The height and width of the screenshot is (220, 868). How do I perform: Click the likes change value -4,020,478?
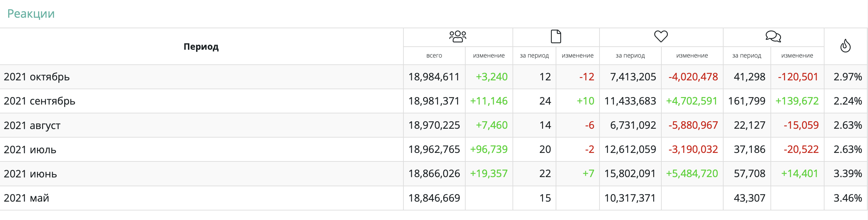pyautogui.click(x=693, y=77)
